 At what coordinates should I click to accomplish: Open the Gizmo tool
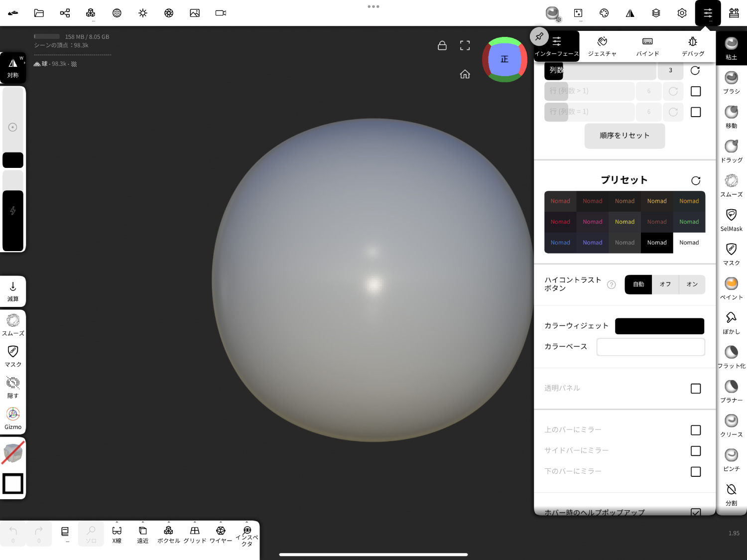pos(13,419)
